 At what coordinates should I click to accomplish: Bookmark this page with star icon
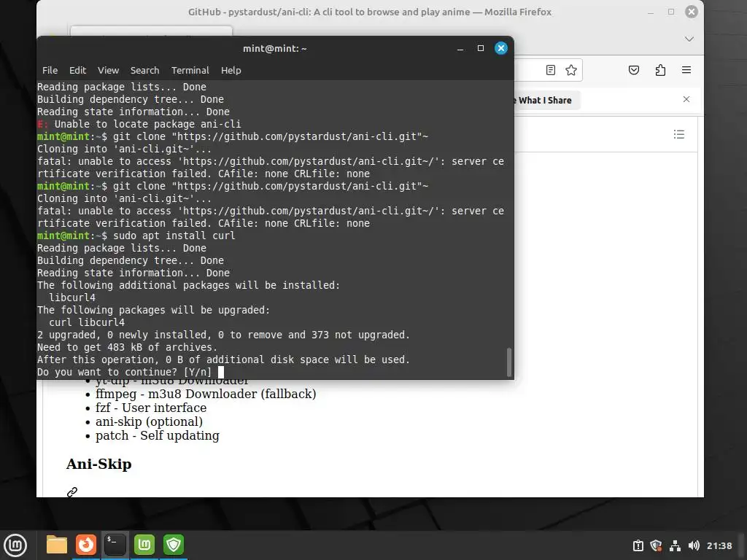(x=571, y=71)
